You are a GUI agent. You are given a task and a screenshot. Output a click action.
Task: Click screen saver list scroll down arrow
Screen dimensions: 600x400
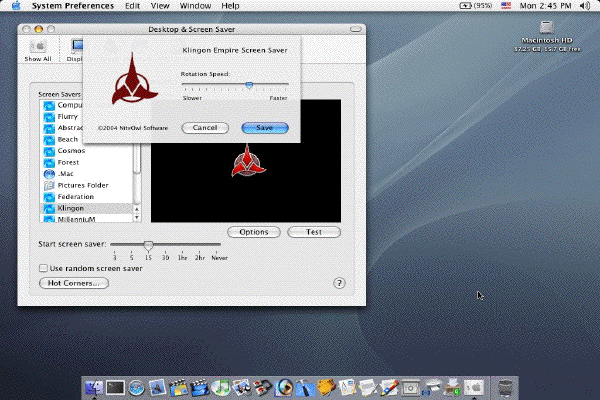click(137, 217)
